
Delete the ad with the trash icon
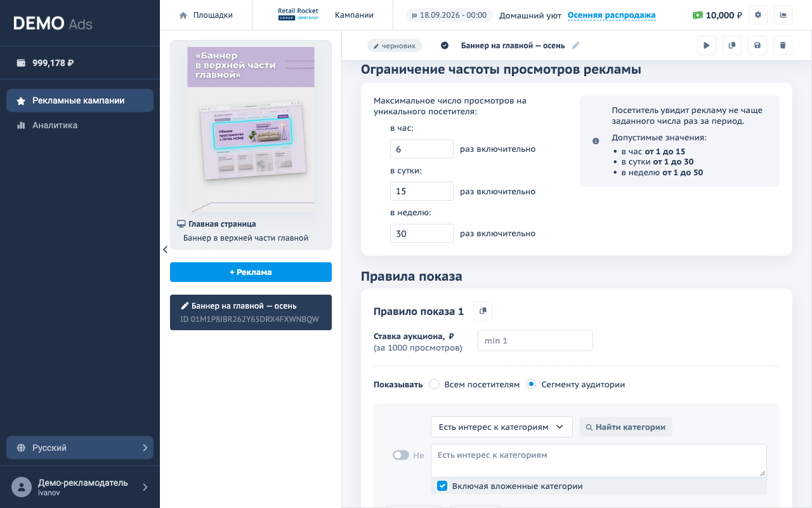783,45
